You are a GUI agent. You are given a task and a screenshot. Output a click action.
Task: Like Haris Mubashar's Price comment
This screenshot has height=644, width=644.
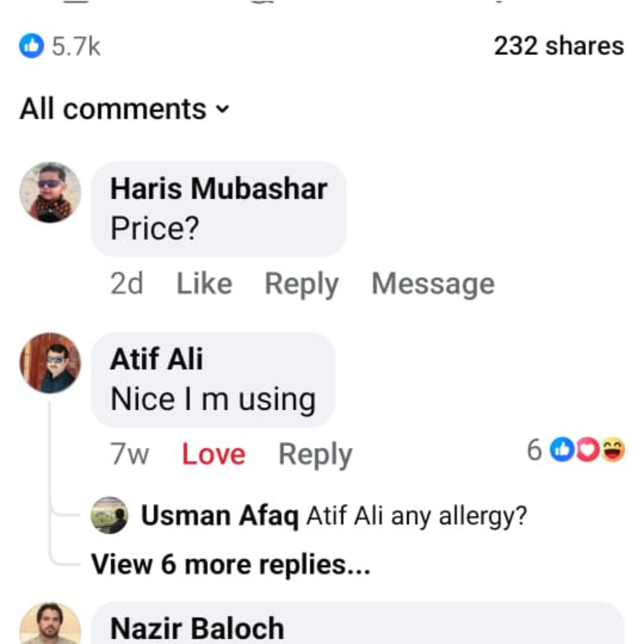[x=204, y=284]
